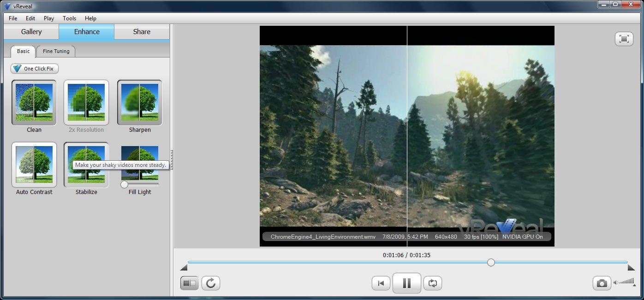Screen dimensions: 644x300
Task: Click the right trim marker on timeline
Action: pyautogui.click(x=632, y=267)
